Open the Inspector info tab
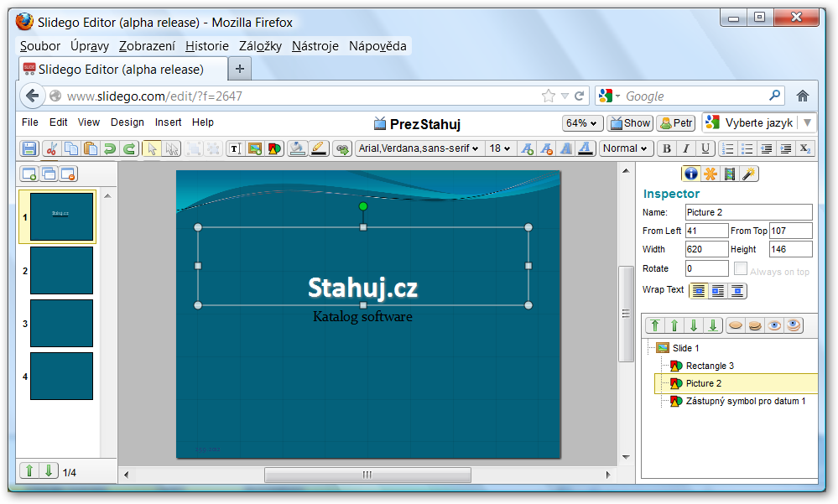This screenshot has height=504, width=838. pos(691,174)
